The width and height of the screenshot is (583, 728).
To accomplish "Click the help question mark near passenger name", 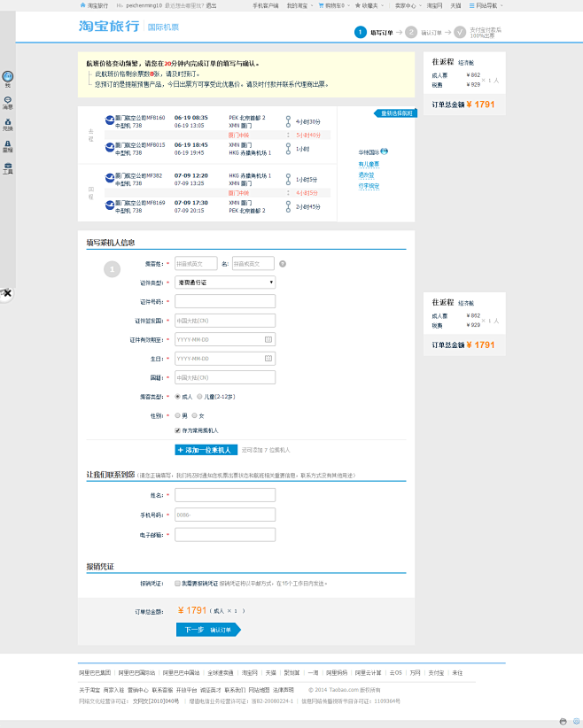I will [283, 264].
